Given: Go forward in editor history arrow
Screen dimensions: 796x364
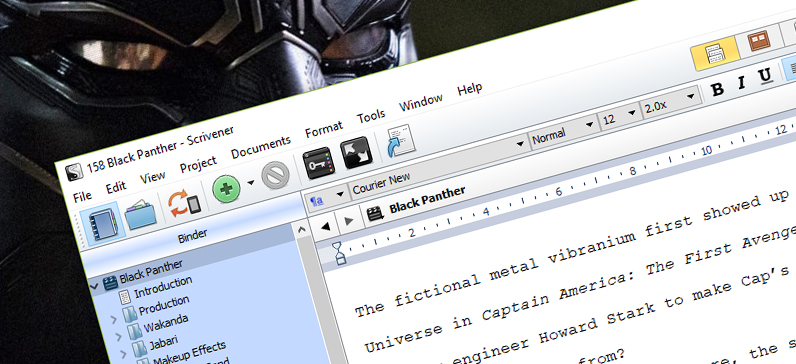Looking at the screenshot, I should (349, 220).
